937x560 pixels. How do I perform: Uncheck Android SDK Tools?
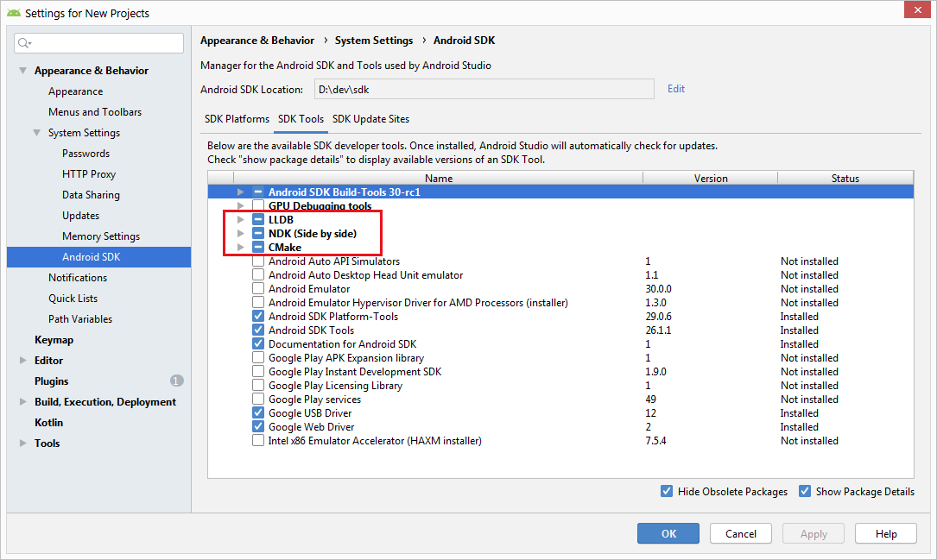[258, 330]
